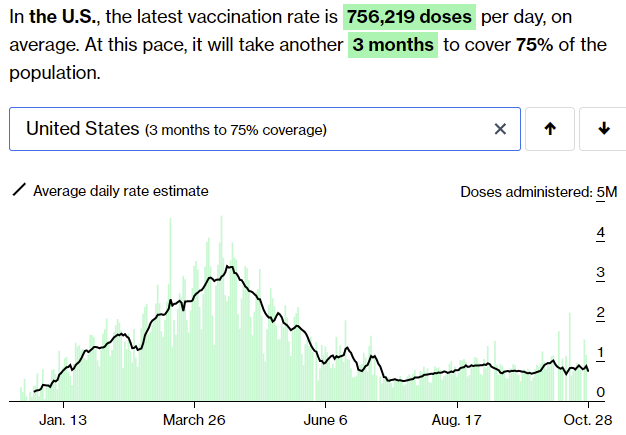Click the black line icon in the legend

click(18, 190)
